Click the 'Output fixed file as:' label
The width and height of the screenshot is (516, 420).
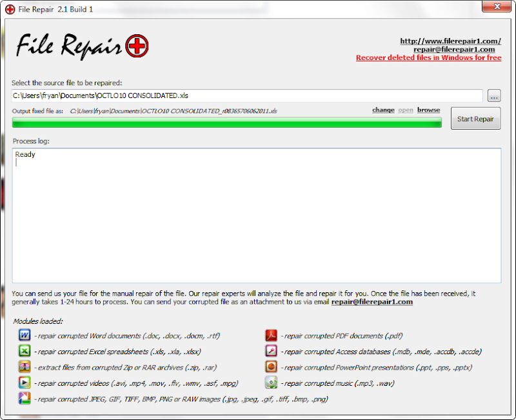(x=37, y=111)
